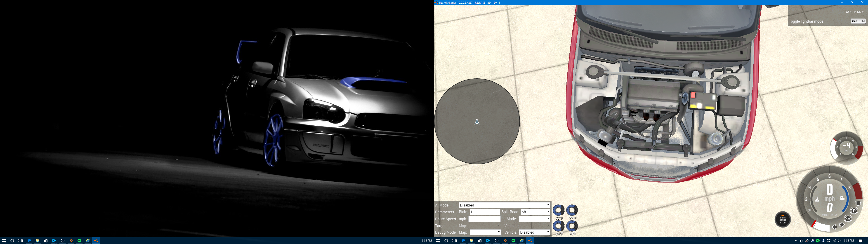868x244 pixels.
Task: Click the headlight indicator on the gauge
Action: pyautogui.click(x=858, y=203)
